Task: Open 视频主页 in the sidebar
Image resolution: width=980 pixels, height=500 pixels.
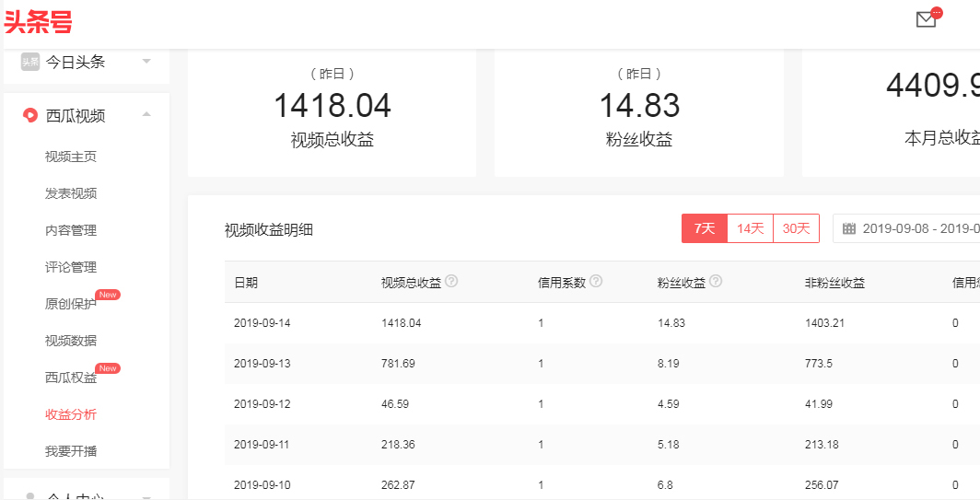Action: (71, 157)
